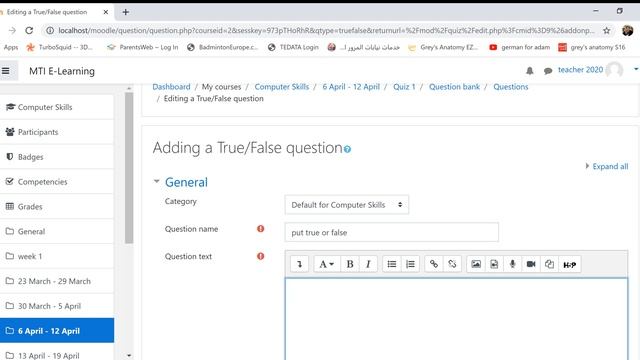Screen dimensions: 640x360
Task: Apply italic formatting in editor
Action: [368, 264]
